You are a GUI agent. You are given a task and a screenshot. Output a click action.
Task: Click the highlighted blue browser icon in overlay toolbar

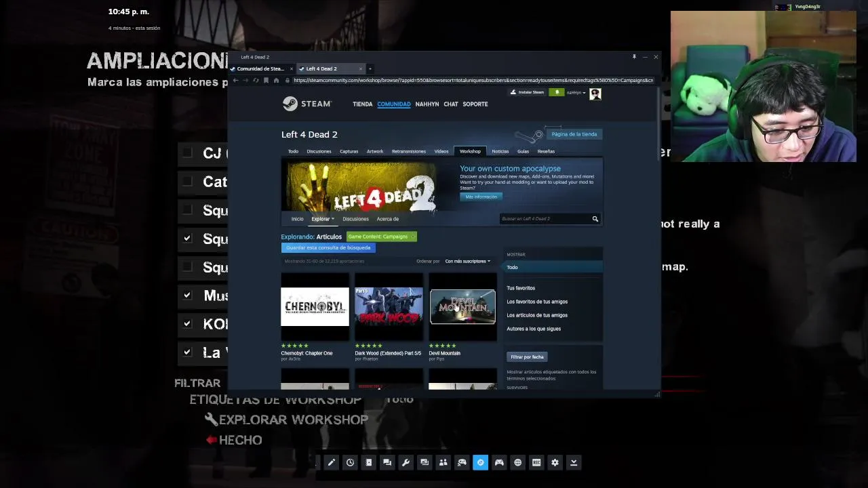480,462
